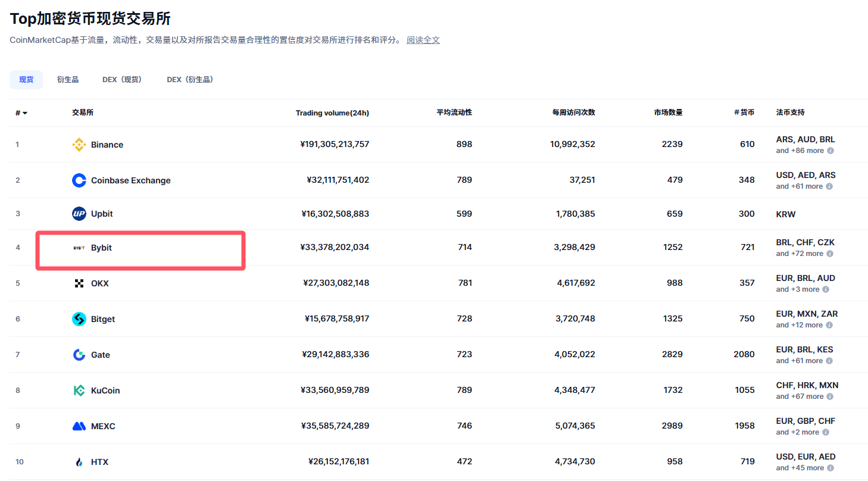The height and width of the screenshot is (481, 868).
Task: Switch to the 衍生品 tab
Action: [x=67, y=79]
